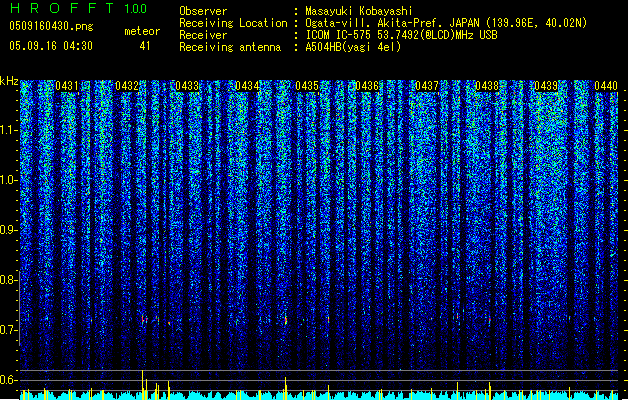Image resolution: width=629 pixels, height=400 pixels.
Task: Click receiver value ICOM IC-575 53.7492 MHz USB
Action: 401,35
